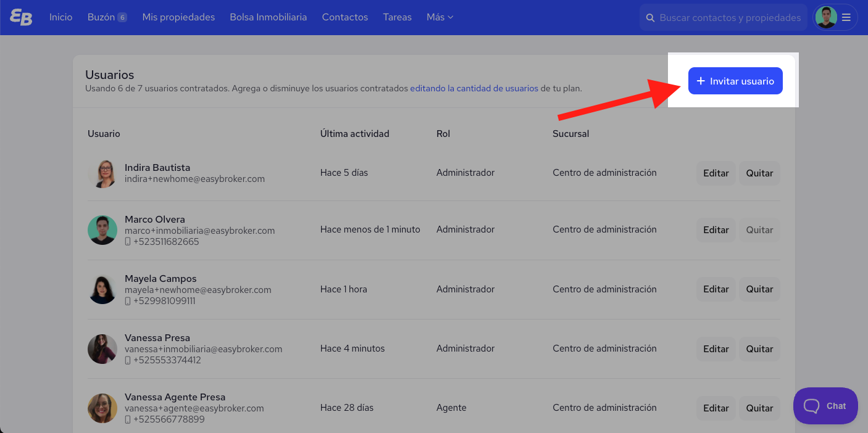Image resolution: width=868 pixels, height=433 pixels.
Task: Open Bolsa Inmobiliaria
Action: (x=268, y=17)
